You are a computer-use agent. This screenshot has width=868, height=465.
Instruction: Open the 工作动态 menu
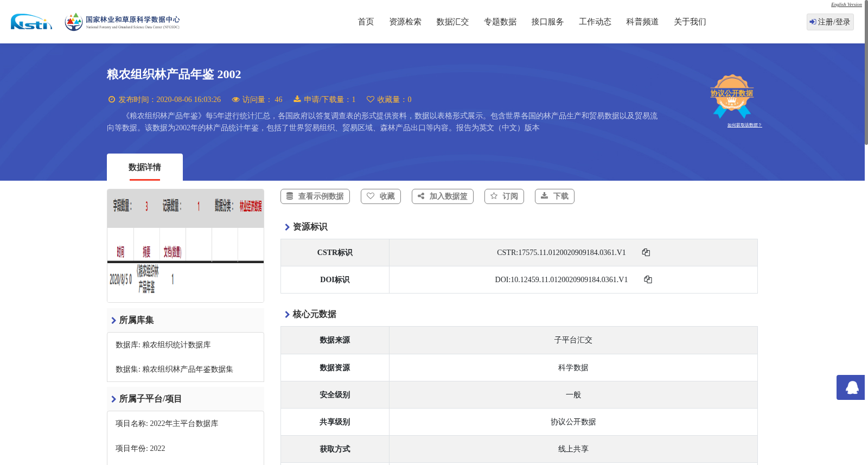click(x=595, y=22)
